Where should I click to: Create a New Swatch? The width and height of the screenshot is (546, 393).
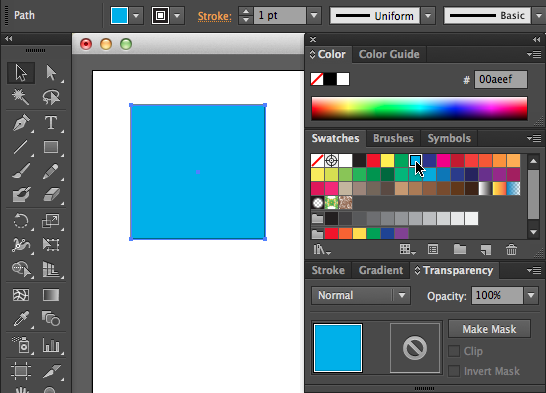486,249
